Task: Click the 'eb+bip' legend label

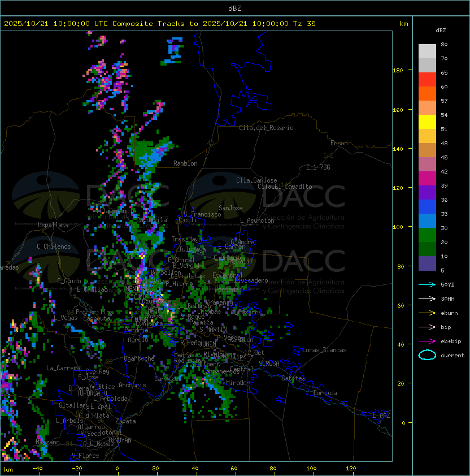Action: (451, 341)
